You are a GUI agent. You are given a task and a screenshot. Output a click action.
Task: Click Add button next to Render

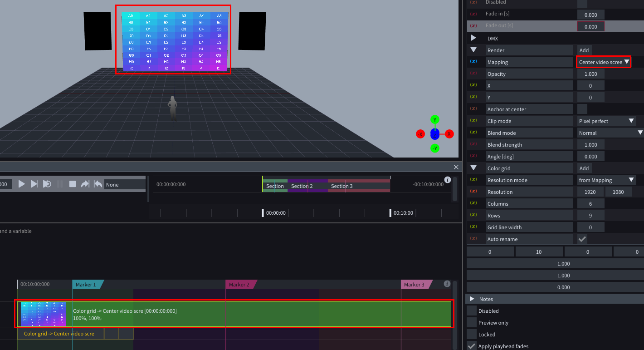pyautogui.click(x=584, y=50)
